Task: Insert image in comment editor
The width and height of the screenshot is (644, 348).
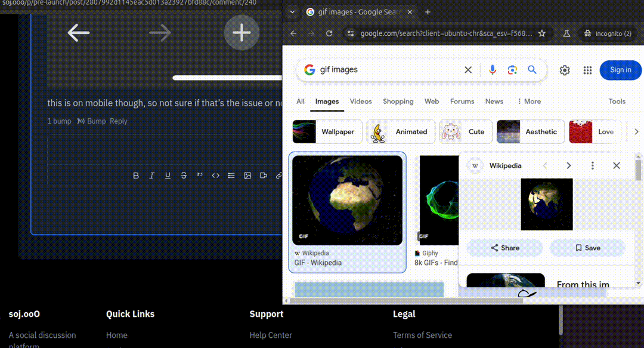Action: (247, 175)
